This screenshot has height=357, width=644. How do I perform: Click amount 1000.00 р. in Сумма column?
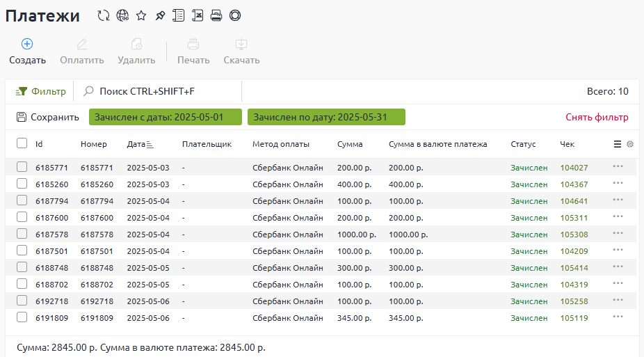click(x=357, y=235)
